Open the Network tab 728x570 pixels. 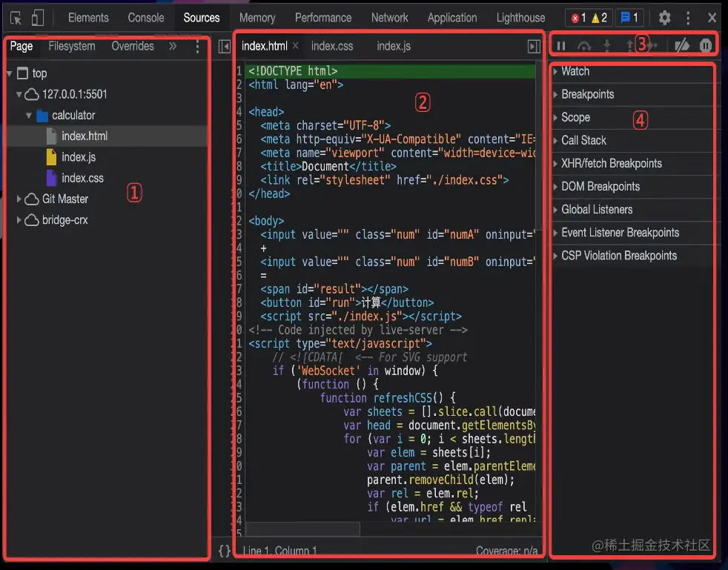pos(389,18)
